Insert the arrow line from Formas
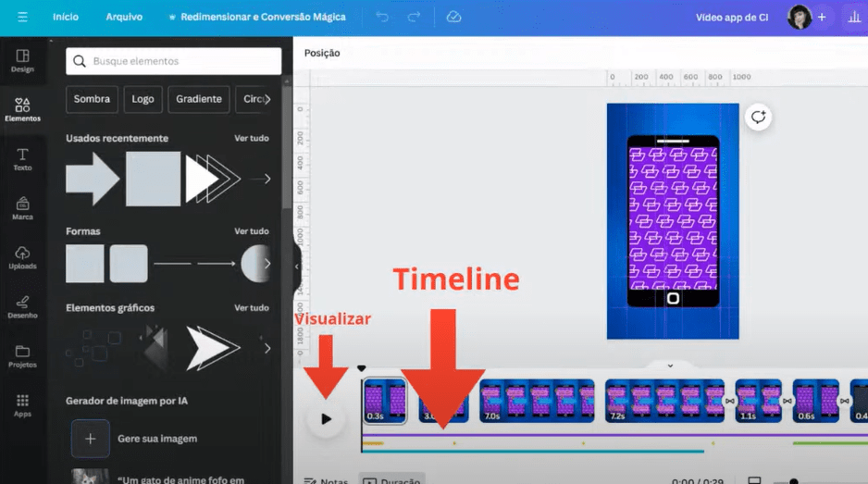 coord(217,264)
